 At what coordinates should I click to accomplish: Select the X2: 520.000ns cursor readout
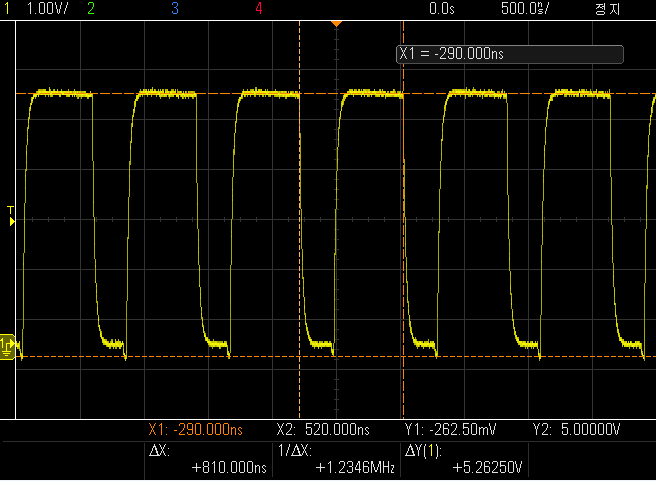point(323,430)
